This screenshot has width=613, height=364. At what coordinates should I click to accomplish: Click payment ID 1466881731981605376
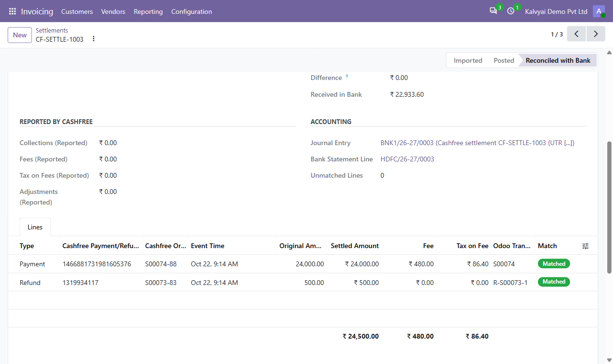97,264
